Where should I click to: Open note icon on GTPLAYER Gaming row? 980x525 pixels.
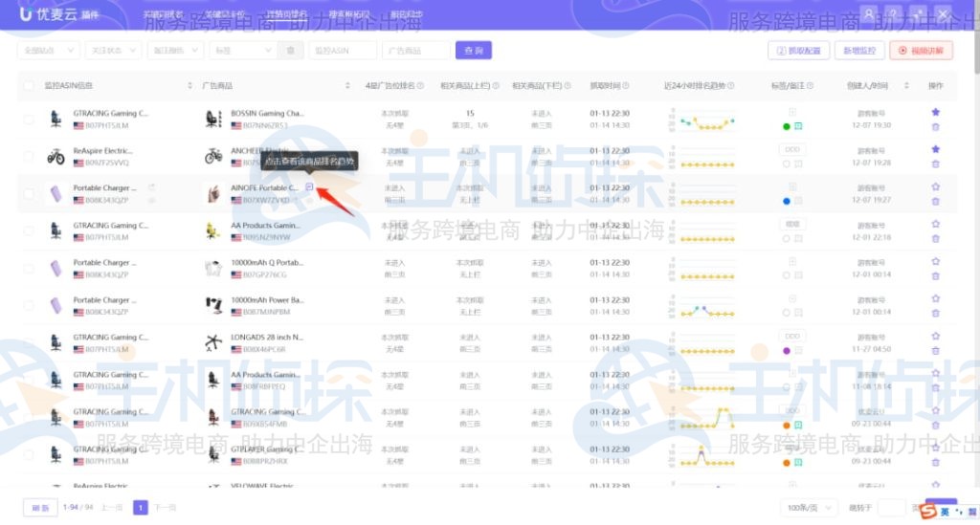click(x=798, y=463)
